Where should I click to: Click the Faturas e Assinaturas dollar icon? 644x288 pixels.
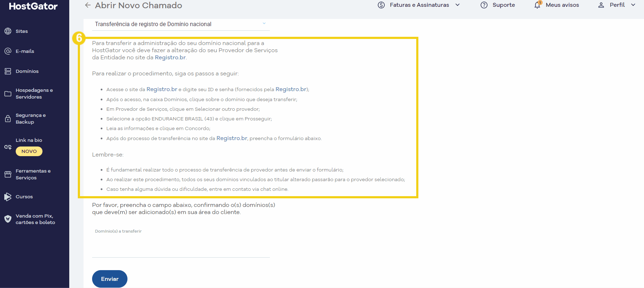pyautogui.click(x=381, y=5)
